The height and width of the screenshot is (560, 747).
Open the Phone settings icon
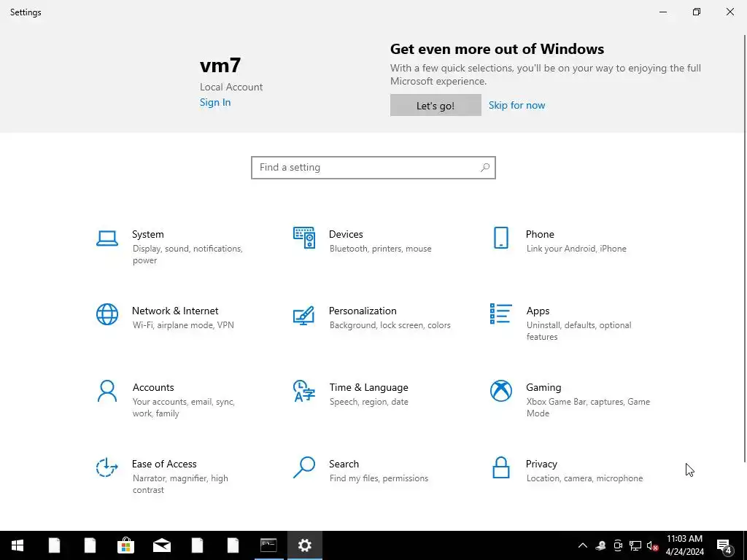tap(500, 238)
